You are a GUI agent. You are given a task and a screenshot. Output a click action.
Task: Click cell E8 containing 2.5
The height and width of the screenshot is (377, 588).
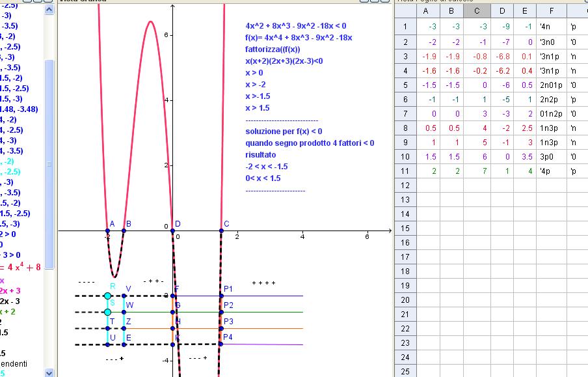pyautogui.click(x=525, y=128)
